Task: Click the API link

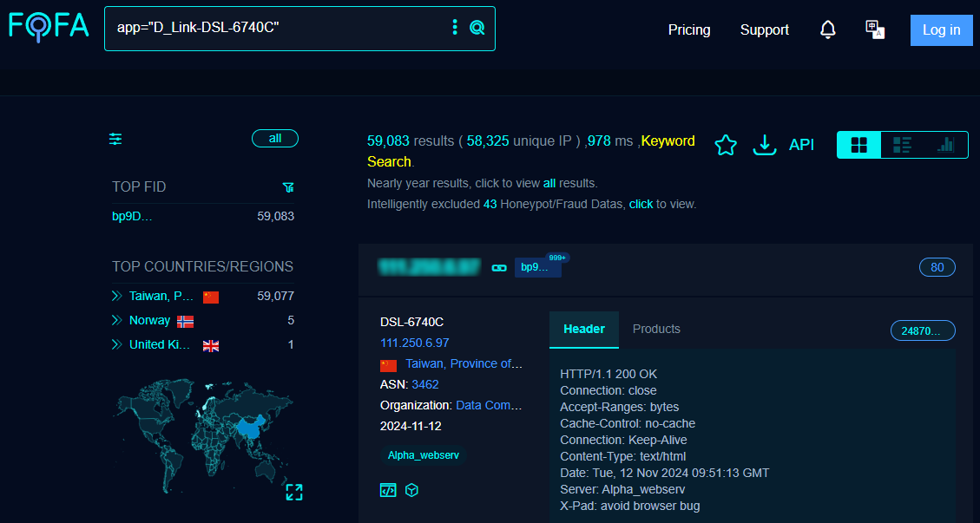Action: 801,145
